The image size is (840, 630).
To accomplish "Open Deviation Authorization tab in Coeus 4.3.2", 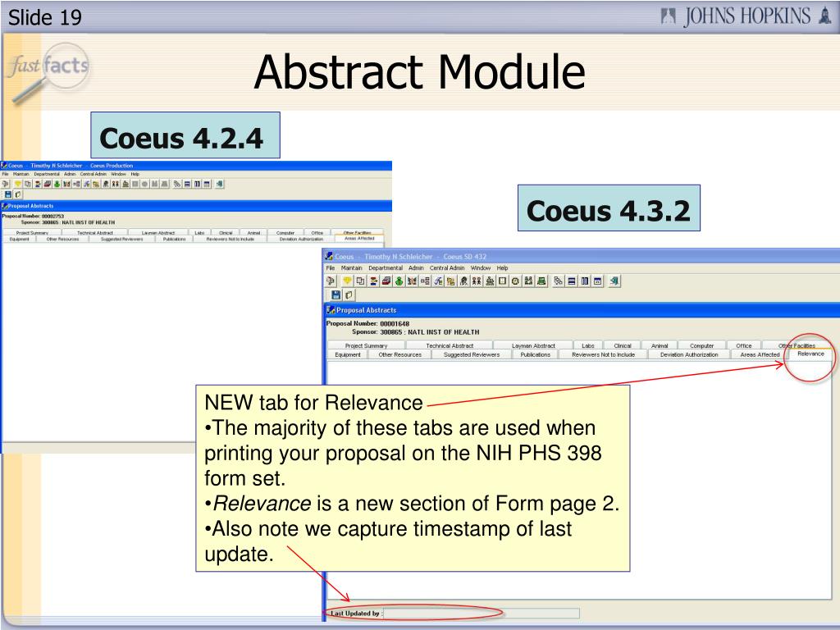I will pyautogui.click(x=689, y=354).
